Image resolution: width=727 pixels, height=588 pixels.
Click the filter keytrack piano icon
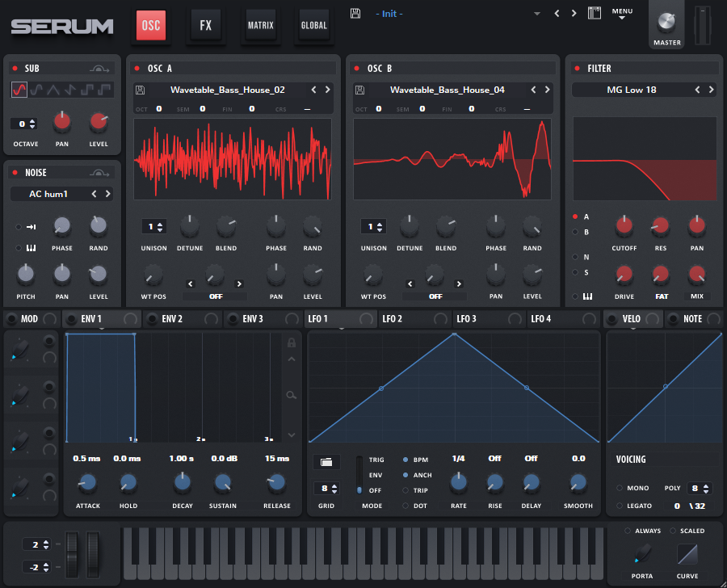[587, 296]
